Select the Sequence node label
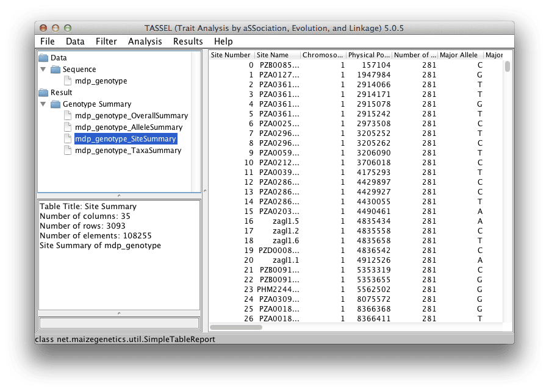This screenshot has width=549, height=392. (x=79, y=69)
